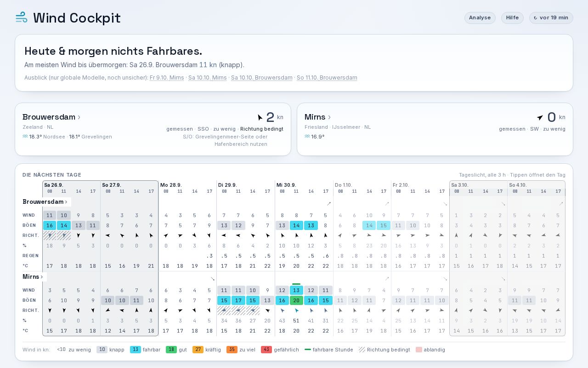
Task: Click the wave icon next to 16.9°
Action: point(307,137)
